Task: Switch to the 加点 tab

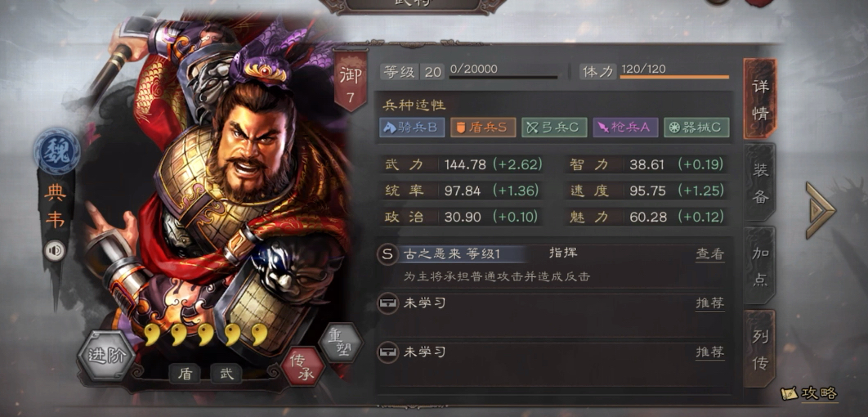Action: click(759, 266)
